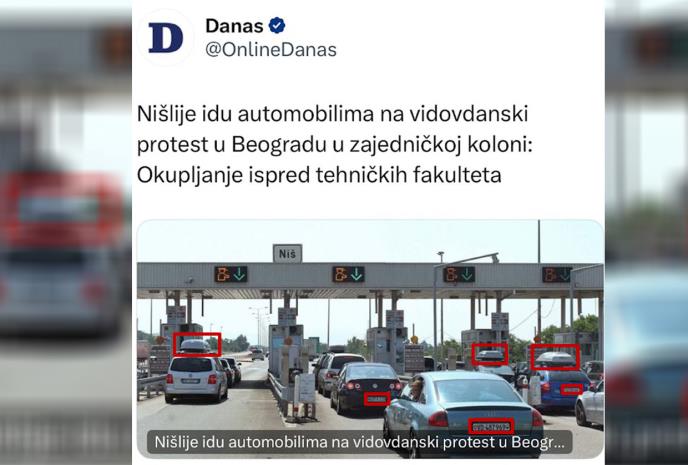The image size is (688, 465).
Task: Click the dim fourth toll lane sign
Action: pos(557,275)
